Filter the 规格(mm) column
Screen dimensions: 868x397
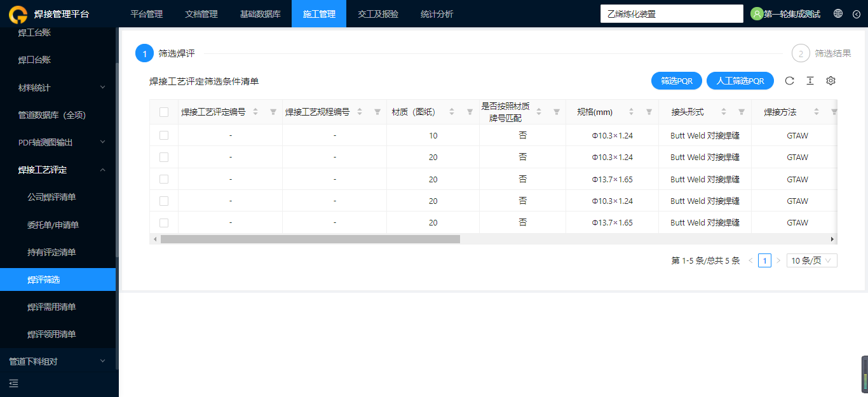pyautogui.click(x=649, y=112)
